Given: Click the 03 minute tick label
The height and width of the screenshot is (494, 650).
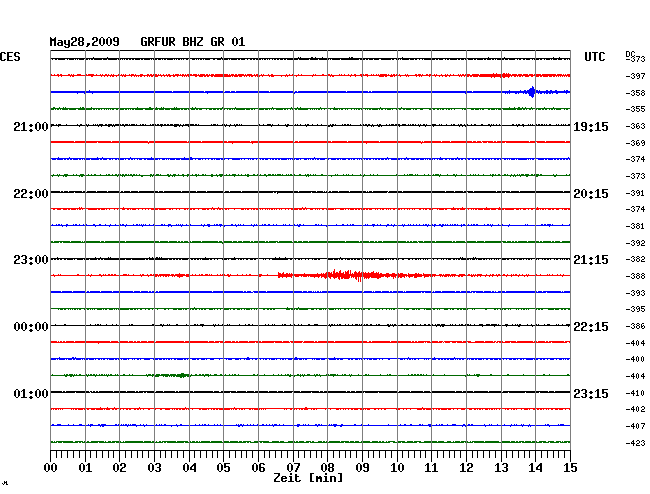Looking at the screenshot, I should click(154, 467).
